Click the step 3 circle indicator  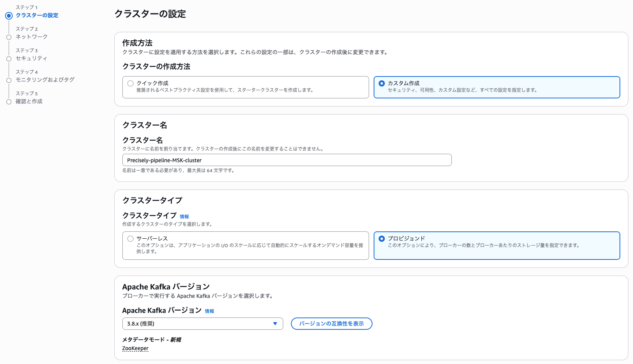[x=9, y=59]
